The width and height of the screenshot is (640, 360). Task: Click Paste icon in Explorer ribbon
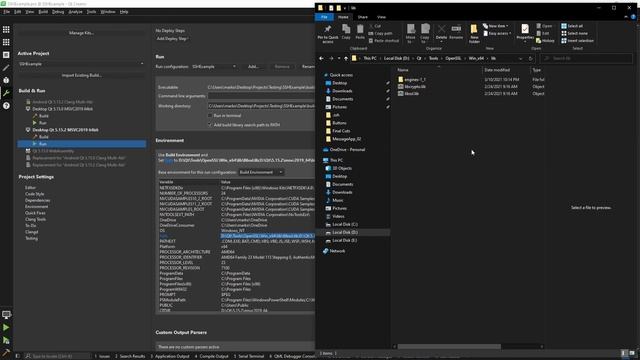click(360, 32)
